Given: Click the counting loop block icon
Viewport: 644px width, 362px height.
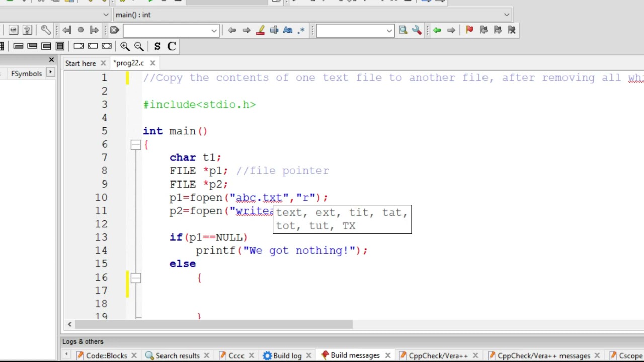Looking at the screenshot, I should (46, 46).
